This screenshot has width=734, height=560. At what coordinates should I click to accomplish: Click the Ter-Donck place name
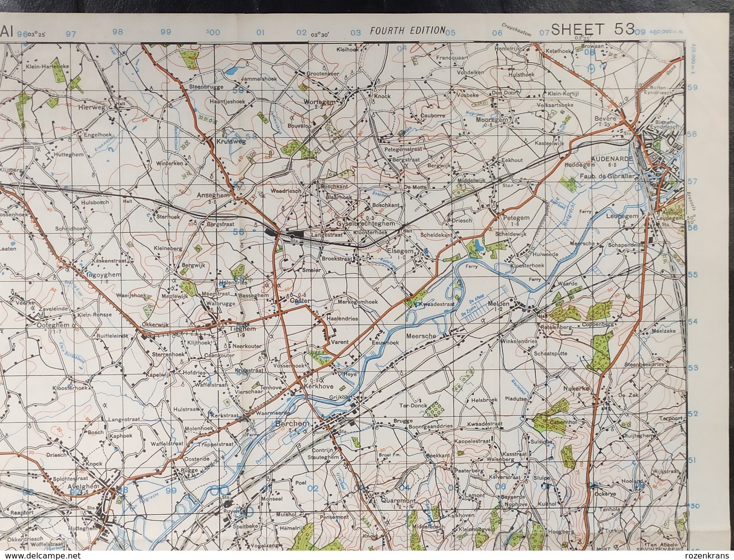[x=413, y=405]
